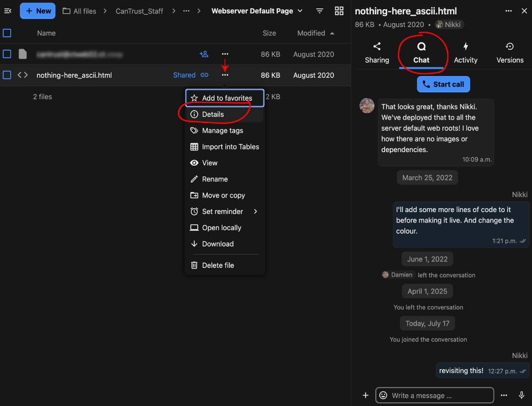532x406 pixels.
Task: Choose Move or copy menu entry
Action: pyautogui.click(x=225, y=196)
